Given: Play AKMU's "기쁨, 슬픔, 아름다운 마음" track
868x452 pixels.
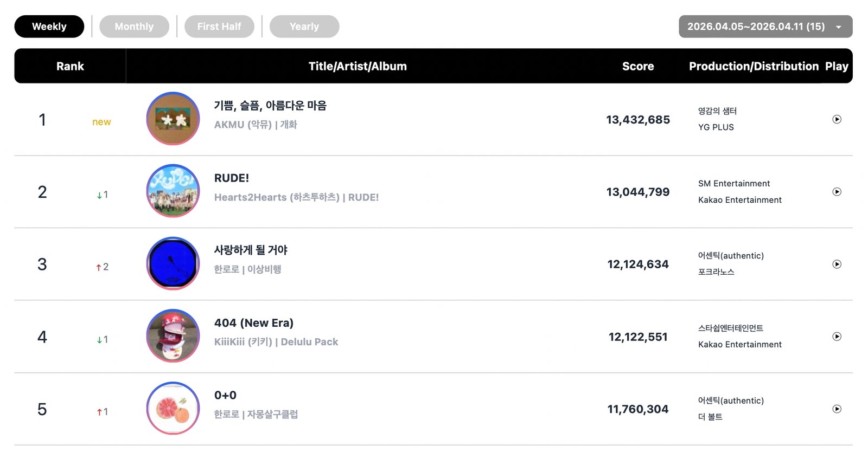Looking at the screenshot, I should coord(838,120).
